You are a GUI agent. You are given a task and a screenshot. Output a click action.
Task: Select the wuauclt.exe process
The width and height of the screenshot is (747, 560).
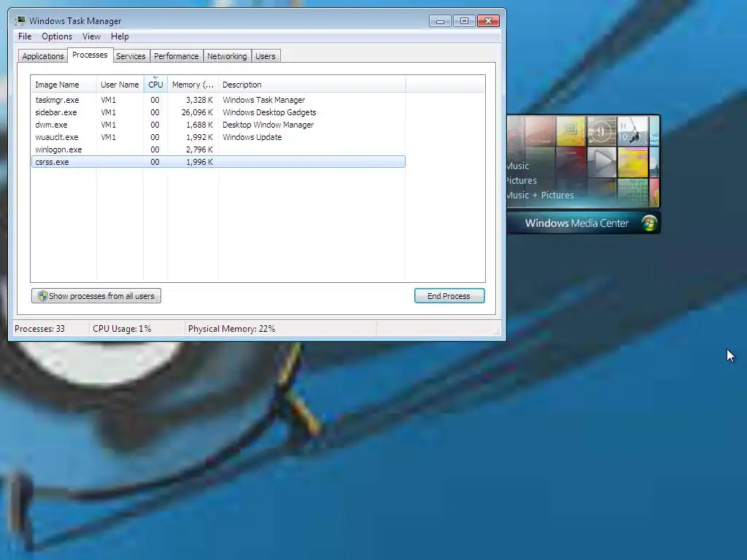218,137
